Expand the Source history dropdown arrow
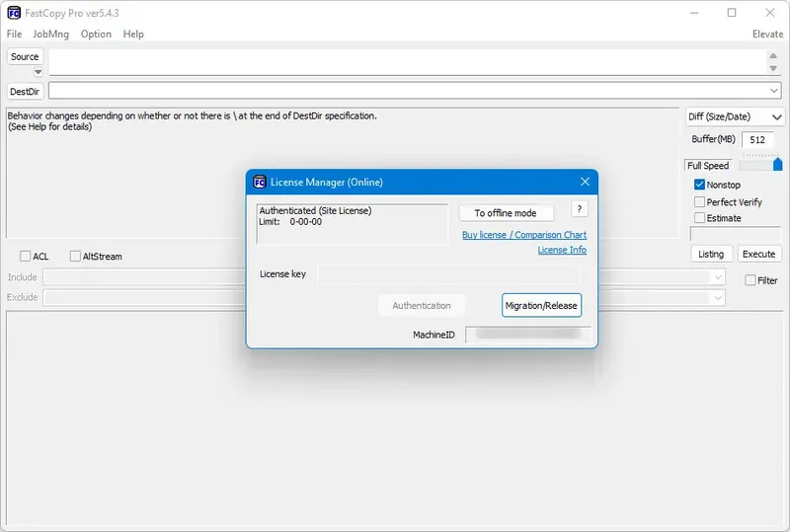The image size is (790, 532). click(x=38, y=72)
